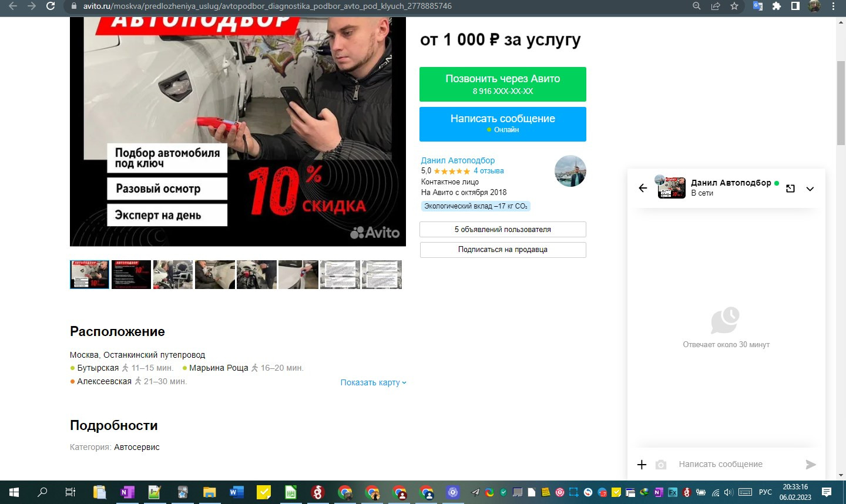
Task: Attach file with plus icon in chat
Action: tap(642, 465)
